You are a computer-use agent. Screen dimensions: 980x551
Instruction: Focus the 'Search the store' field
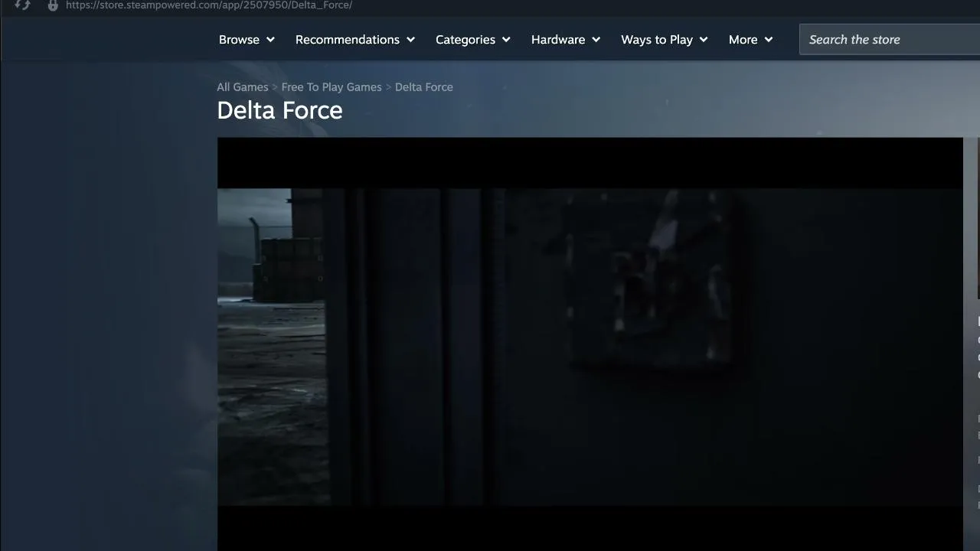coord(890,40)
